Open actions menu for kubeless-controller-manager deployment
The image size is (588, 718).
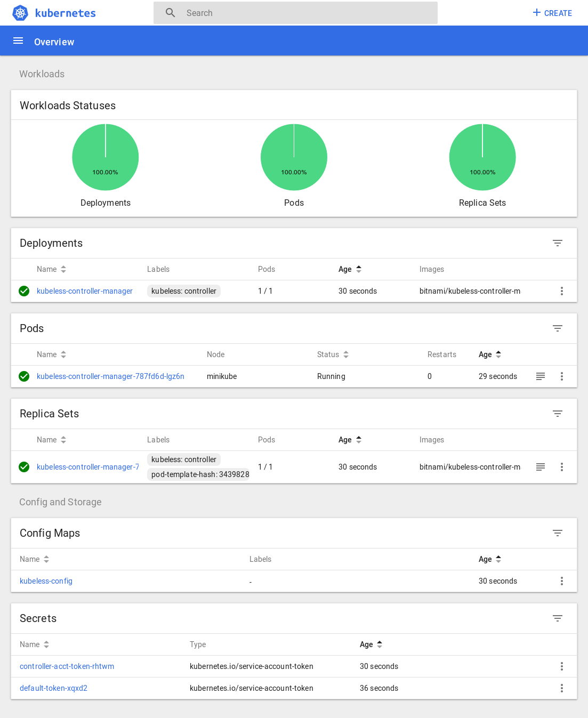point(562,291)
